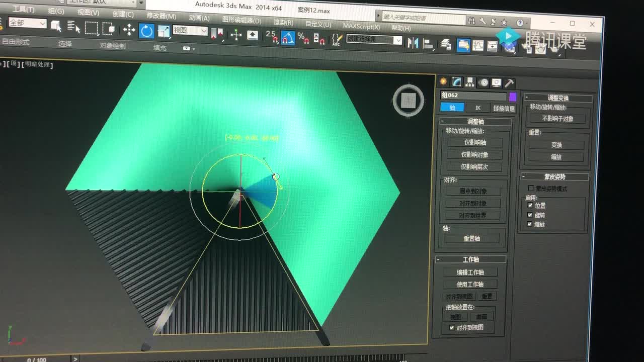Open Edit Named Selection Sets icon
Viewport: 644px width, 362px height.
337,40
